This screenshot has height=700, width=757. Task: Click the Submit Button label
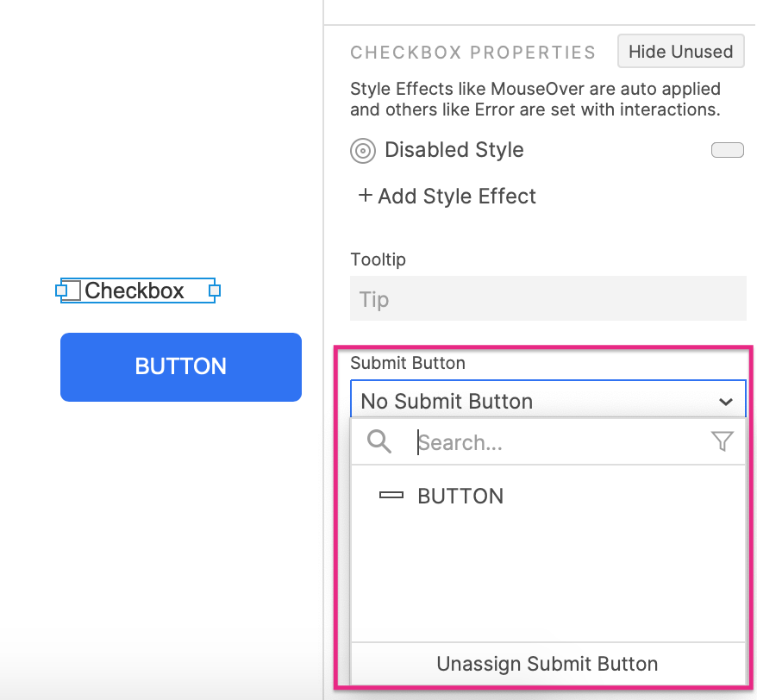coord(408,363)
